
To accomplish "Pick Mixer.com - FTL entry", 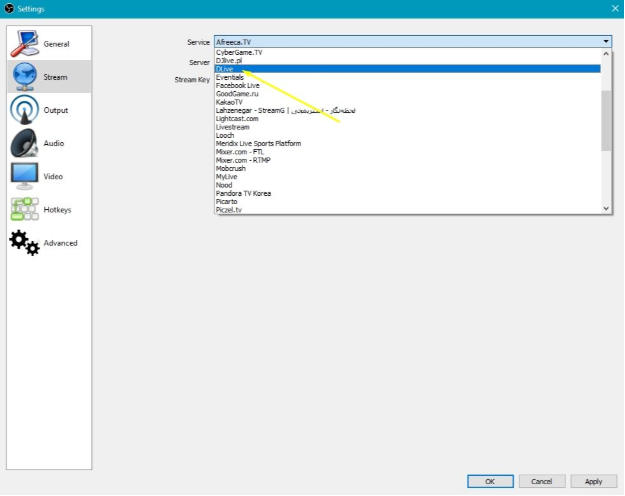I will click(407, 152).
